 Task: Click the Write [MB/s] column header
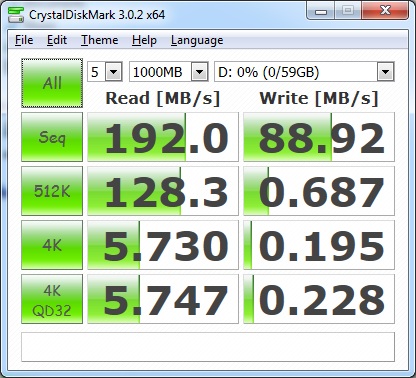319,99
